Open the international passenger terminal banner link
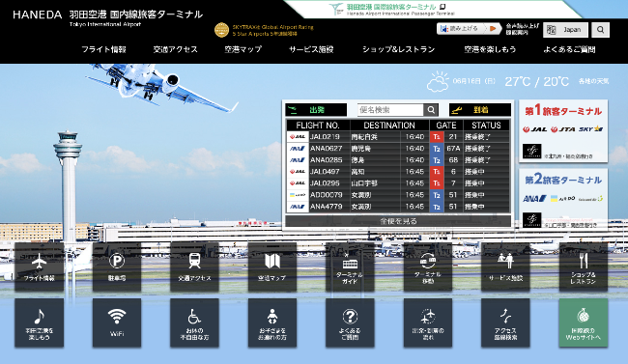Screen dimensions: 628x364 coord(391,10)
